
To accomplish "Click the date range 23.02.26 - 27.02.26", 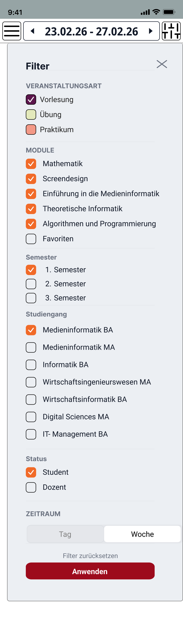I will [x=91, y=31].
